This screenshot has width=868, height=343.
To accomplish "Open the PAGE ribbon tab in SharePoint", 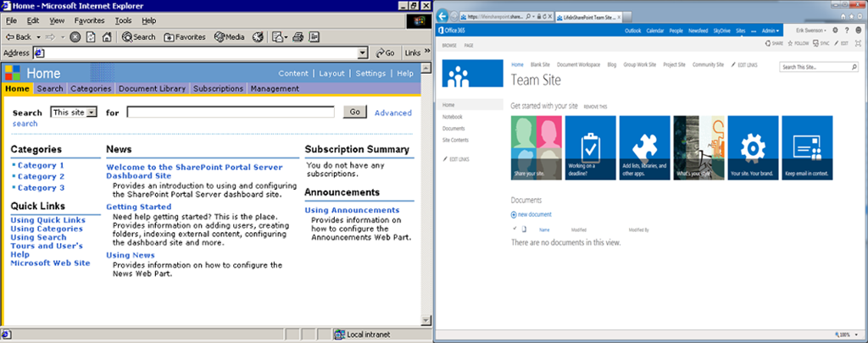I will (469, 46).
